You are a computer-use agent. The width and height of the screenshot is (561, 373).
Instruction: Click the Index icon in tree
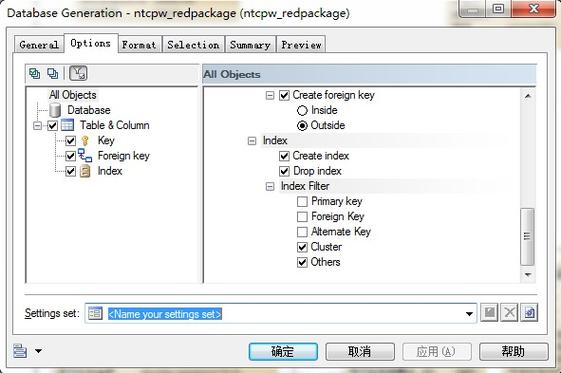(85, 171)
